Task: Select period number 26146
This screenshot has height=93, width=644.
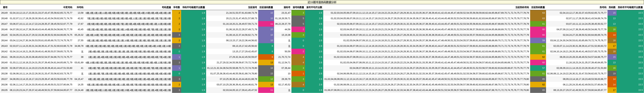Action: point(4,30)
